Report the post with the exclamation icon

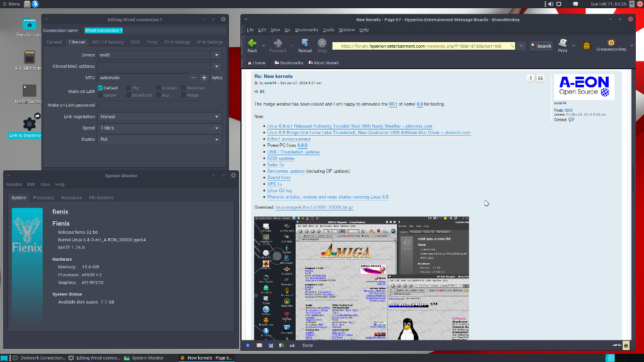[531, 78]
